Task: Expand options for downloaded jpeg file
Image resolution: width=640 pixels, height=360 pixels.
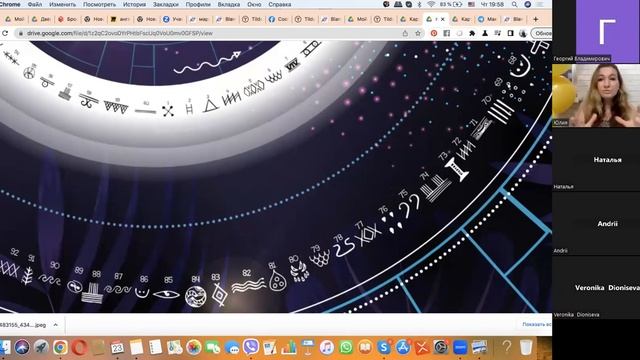Action: pos(56,325)
